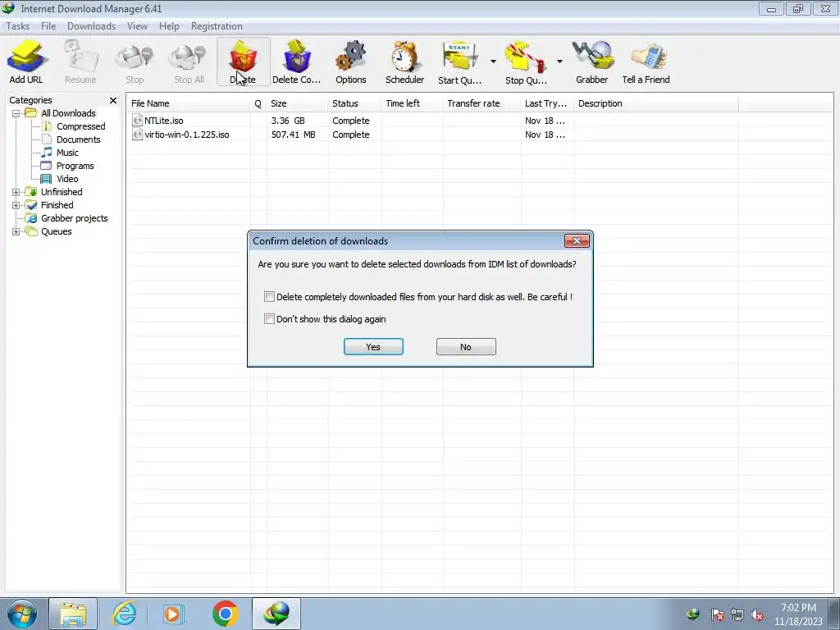Open the Registration menu
The height and width of the screenshot is (630, 840).
point(217,26)
